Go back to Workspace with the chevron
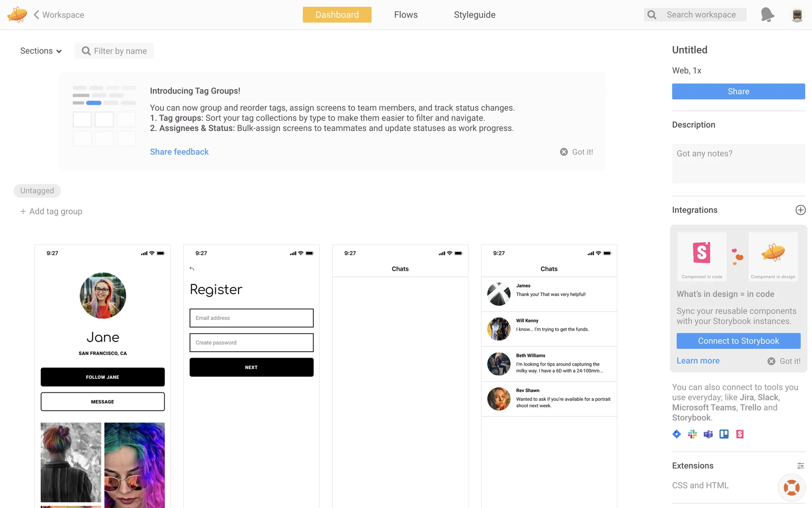Image resolution: width=812 pixels, height=508 pixels. (37, 15)
